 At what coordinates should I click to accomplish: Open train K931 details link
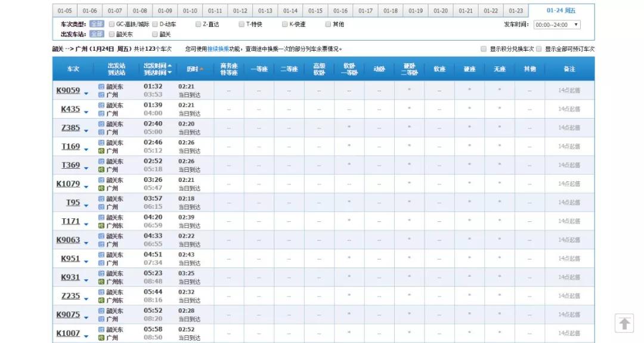(70, 277)
